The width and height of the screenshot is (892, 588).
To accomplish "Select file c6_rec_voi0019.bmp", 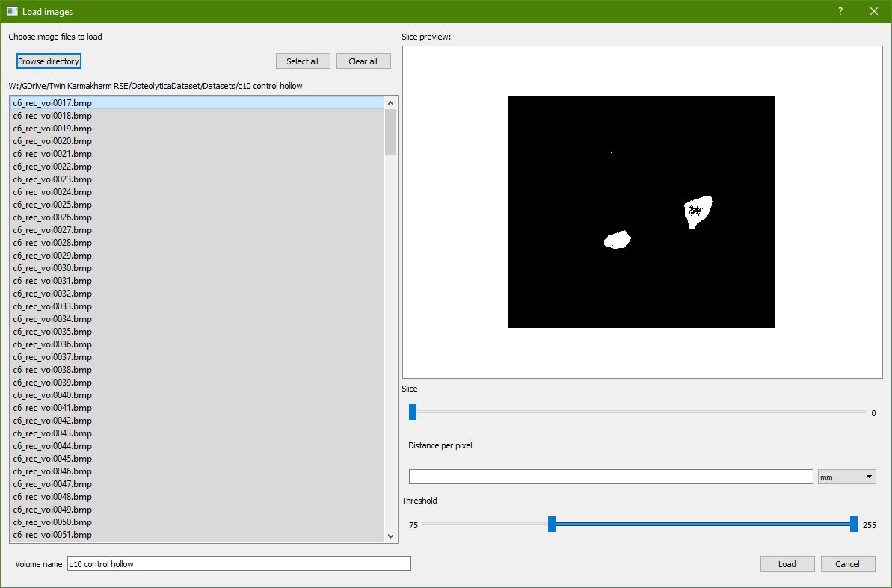I will coord(197,129).
